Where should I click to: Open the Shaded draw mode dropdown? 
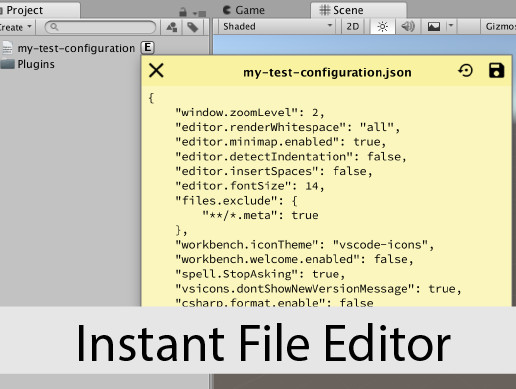pyautogui.click(x=277, y=26)
